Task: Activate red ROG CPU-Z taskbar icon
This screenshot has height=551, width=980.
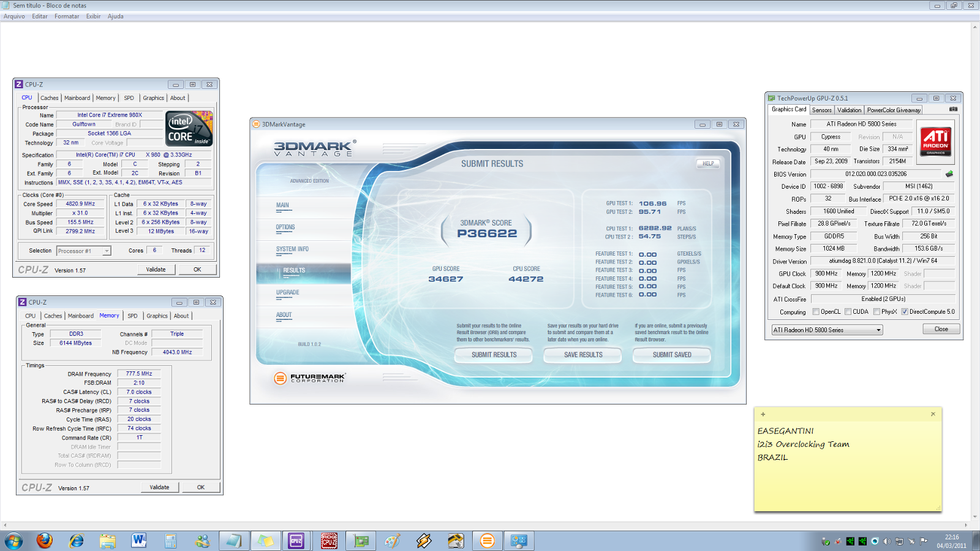Action: (329, 541)
